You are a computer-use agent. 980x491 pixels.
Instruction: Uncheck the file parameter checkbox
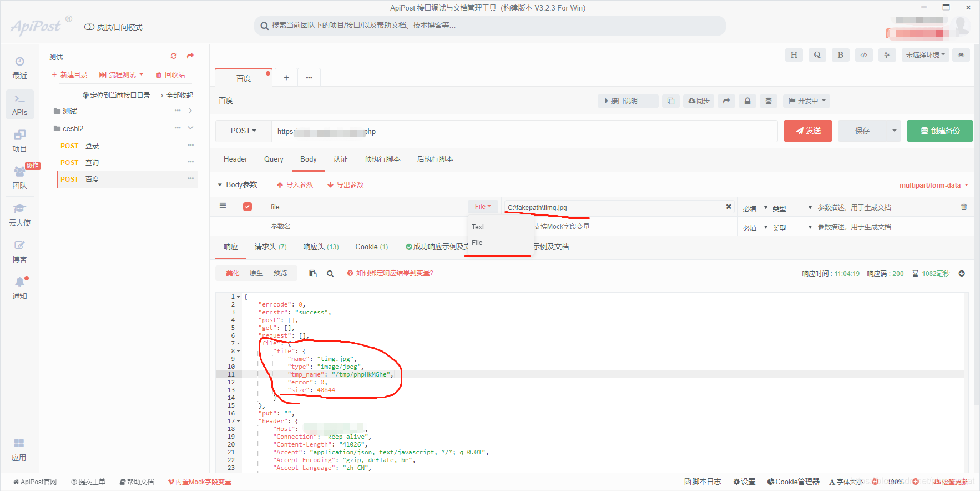pyautogui.click(x=247, y=207)
